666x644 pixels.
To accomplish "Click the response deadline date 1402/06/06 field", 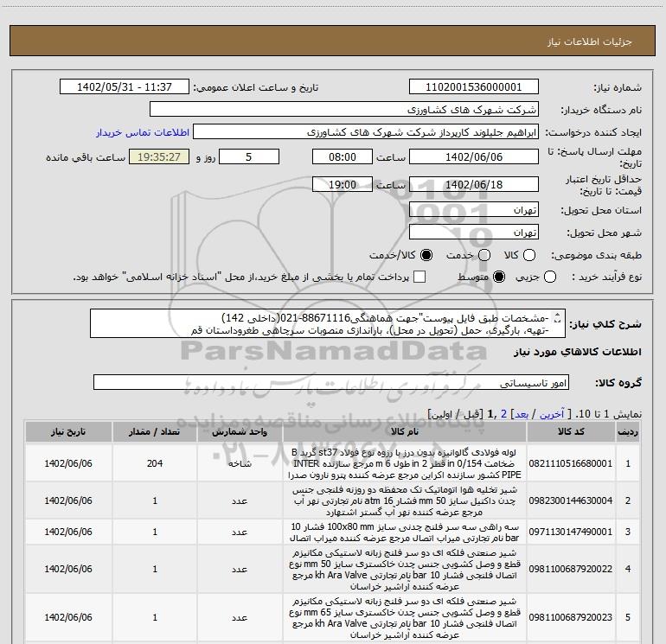I will click(474, 156).
